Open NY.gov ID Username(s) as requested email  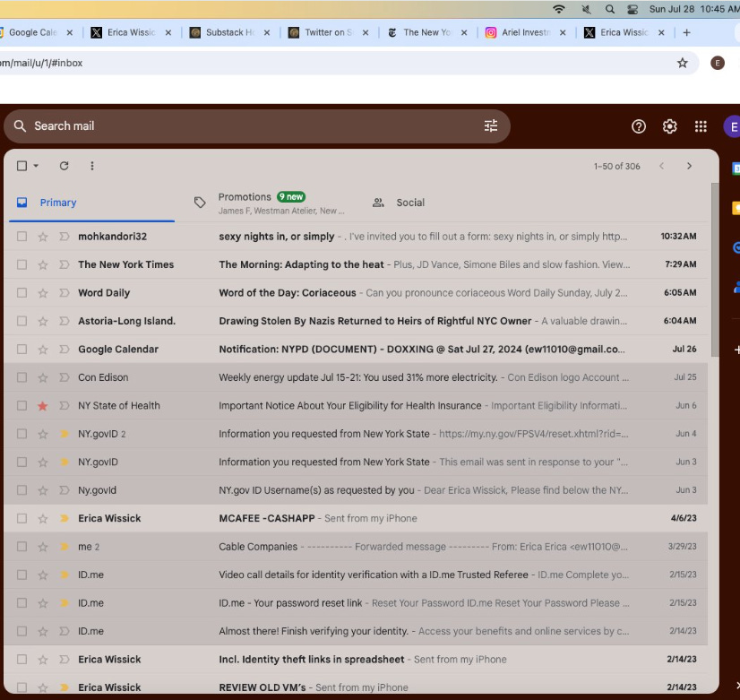tap(357, 490)
